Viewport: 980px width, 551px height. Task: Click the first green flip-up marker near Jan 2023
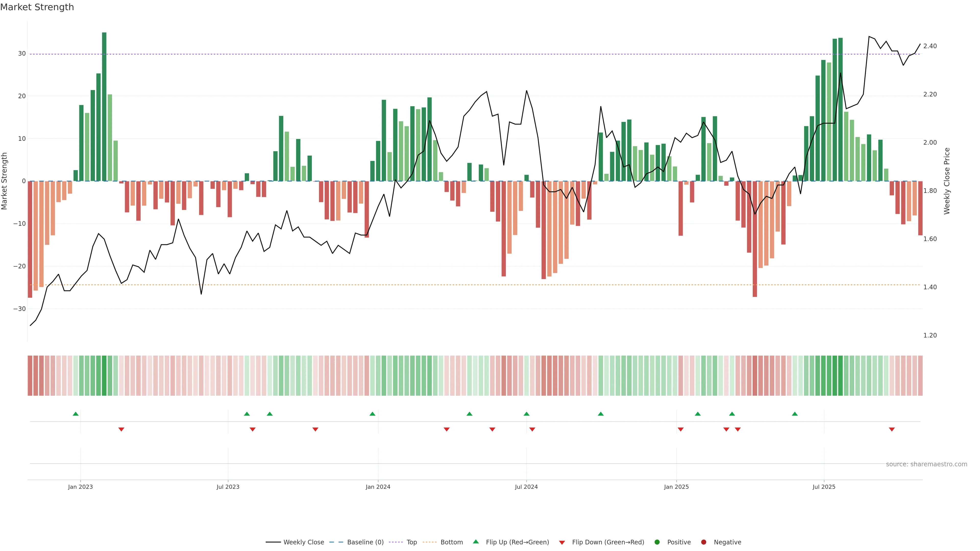pyautogui.click(x=76, y=414)
